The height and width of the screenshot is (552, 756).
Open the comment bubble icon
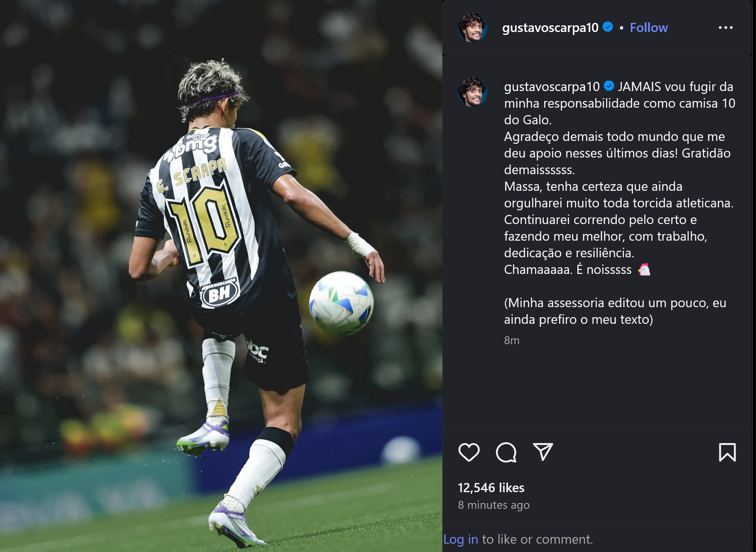[506, 452]
